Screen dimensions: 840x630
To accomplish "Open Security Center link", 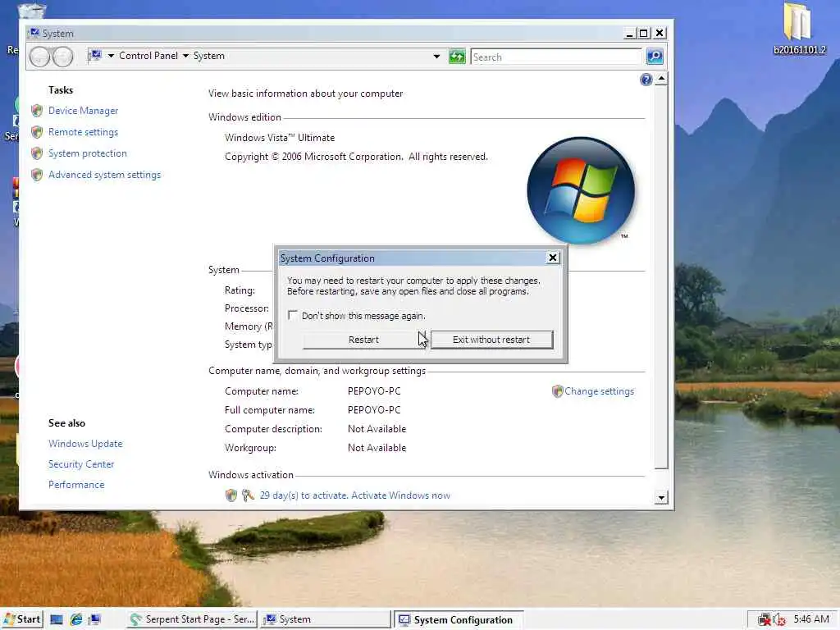I will pos(81,464).
